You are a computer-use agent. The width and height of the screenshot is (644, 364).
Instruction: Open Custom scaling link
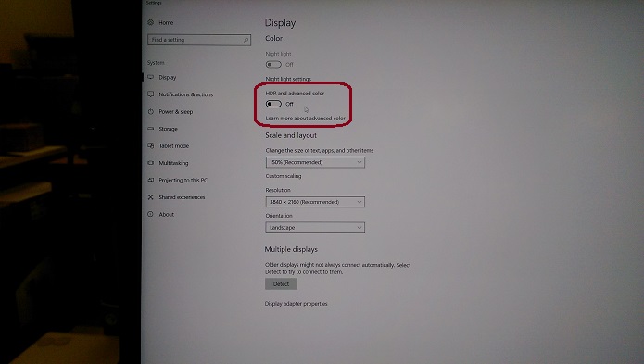[x=284, y=176]
